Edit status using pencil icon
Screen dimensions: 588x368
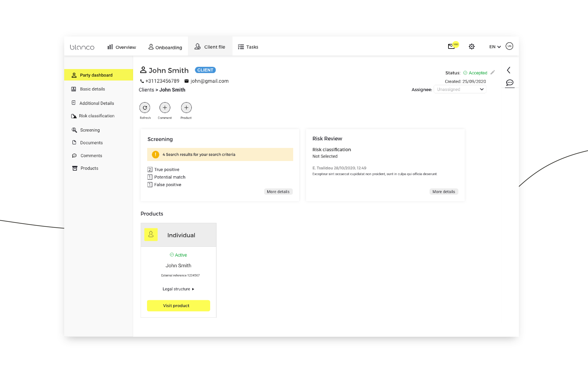493,72
